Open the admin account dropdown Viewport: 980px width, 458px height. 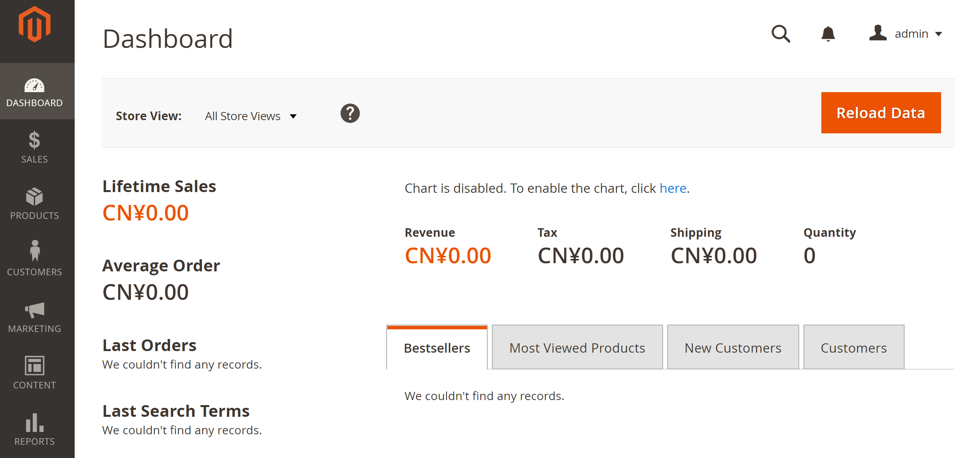(x=906, y=34)
